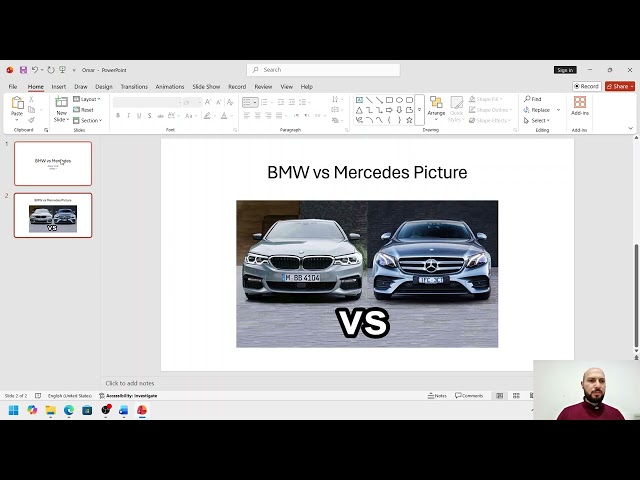Toggle bulleted list
Screen dimensions: 640x480
click(x=247, y=102)
